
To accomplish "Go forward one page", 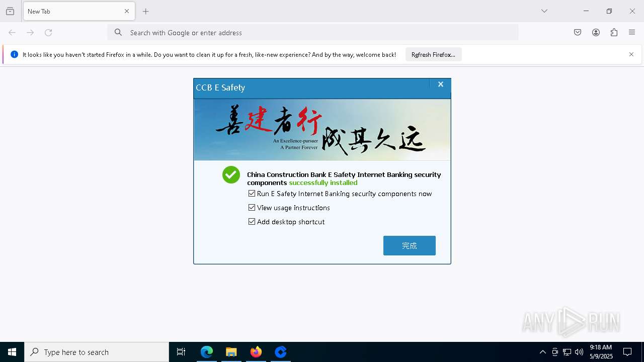I will click(30, 33).
